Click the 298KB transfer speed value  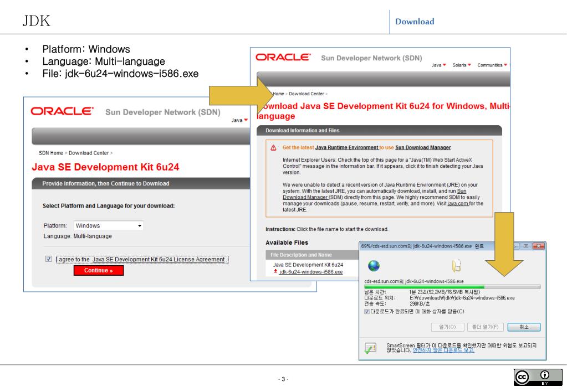[x=420, y=304]
